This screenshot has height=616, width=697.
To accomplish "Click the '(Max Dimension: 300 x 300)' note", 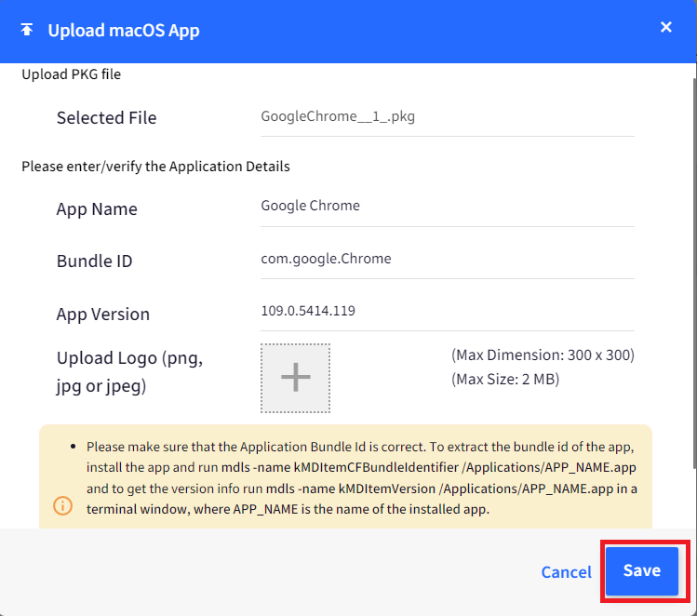I will point(543,355).
